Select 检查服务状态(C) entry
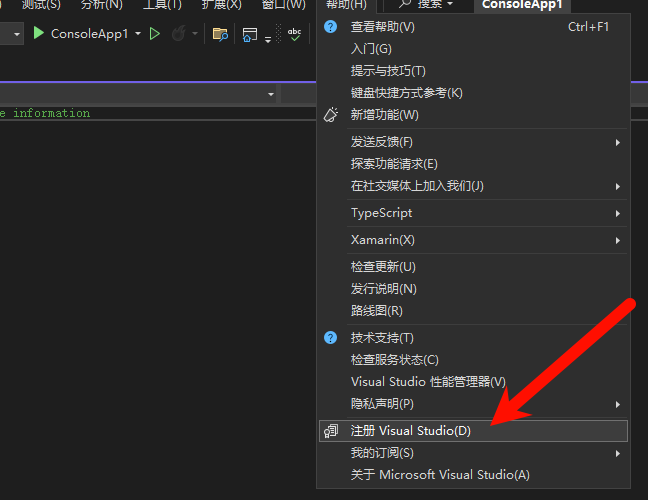Image resolution: width=648 pixels, height=500 pixels. pyautogui.click(x=473, y=360)
